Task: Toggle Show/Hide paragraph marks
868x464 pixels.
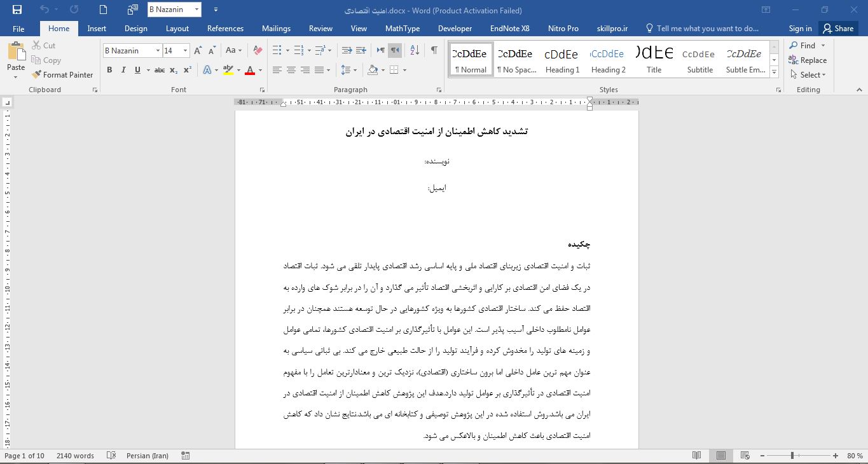Action: tap(434, 51)
